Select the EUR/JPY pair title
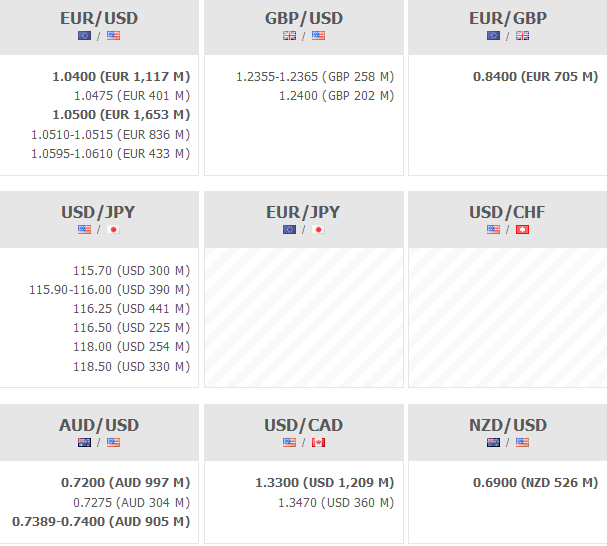607x546 pixels. pos(303,211)
